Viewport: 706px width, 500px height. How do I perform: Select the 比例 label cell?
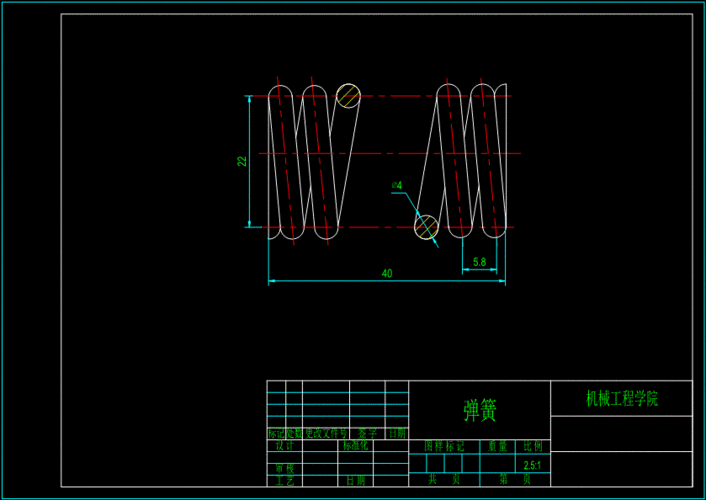[x=532, y=446]
